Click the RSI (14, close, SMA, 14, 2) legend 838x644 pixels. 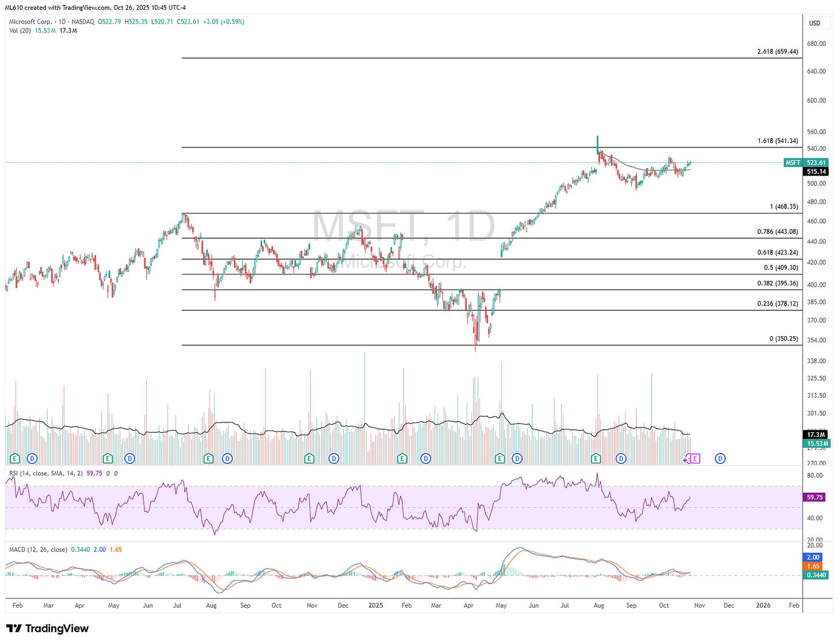pos(46,473)
